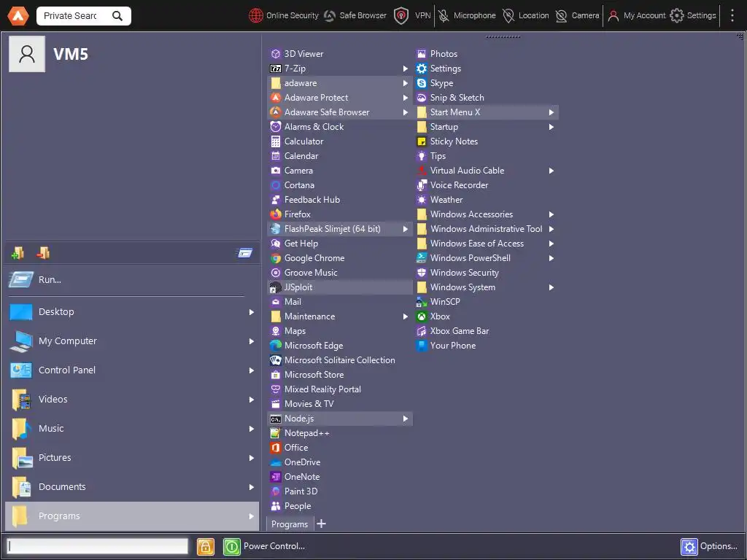747x560 pixels.
Task: Select the Programs menu entry
Action: [x=132, y=516]
